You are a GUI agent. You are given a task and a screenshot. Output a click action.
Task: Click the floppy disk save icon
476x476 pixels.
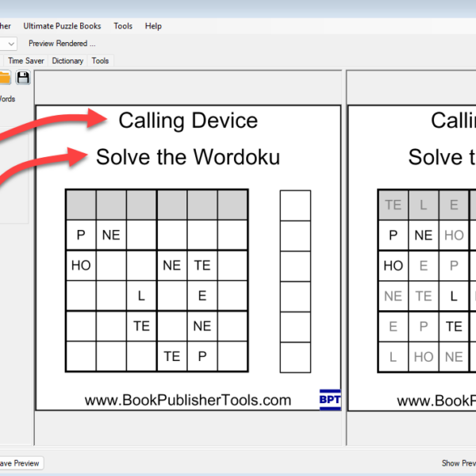[x=23, y=77]
